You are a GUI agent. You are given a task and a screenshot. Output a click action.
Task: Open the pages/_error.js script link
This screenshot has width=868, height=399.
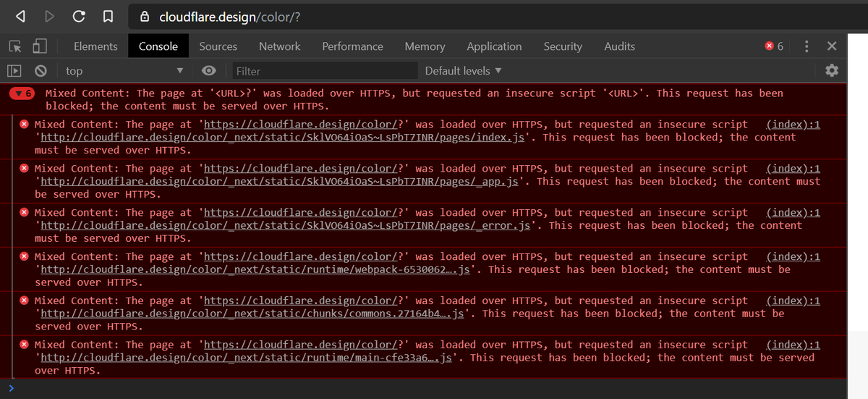(285, 225)
